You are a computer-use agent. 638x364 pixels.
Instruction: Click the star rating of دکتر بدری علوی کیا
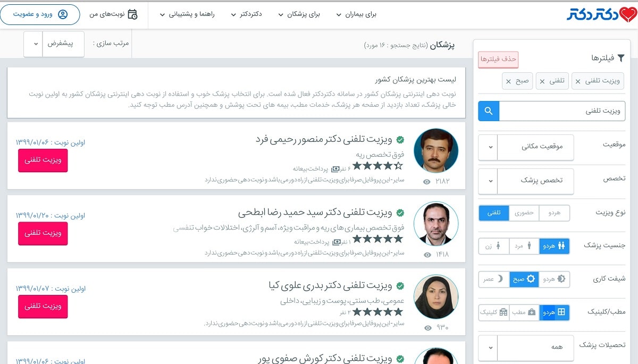pos(378,311)
